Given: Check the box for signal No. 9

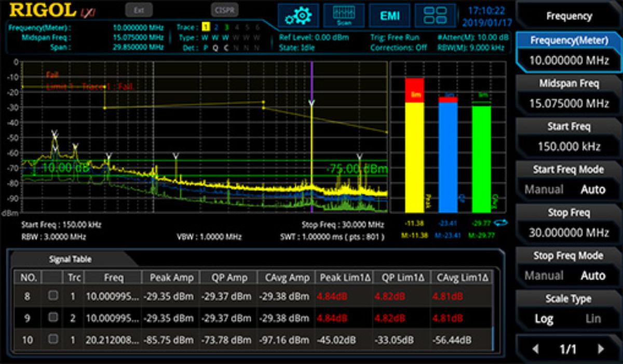Looking at the screenshot, I should [x=52, y=317].
